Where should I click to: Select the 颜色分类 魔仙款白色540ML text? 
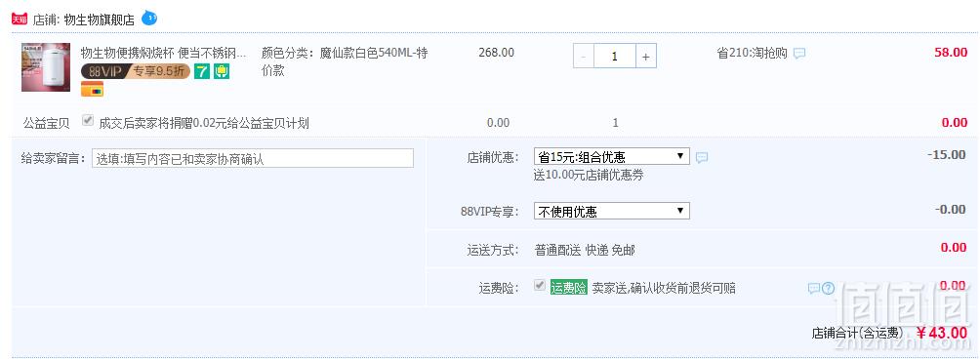pos(345,61)
